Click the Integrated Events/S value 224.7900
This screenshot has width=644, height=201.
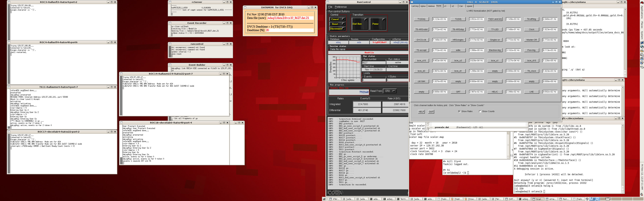click(367, 104)
